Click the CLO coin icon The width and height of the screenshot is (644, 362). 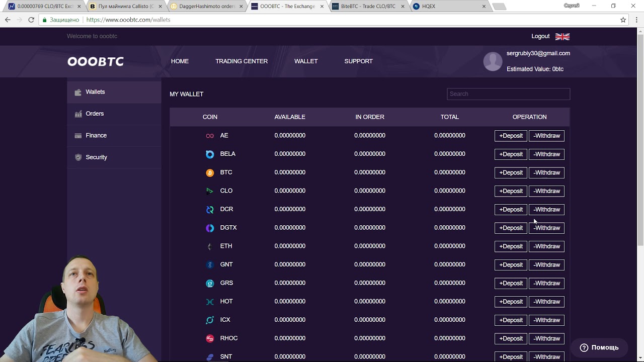coord(210,191)
